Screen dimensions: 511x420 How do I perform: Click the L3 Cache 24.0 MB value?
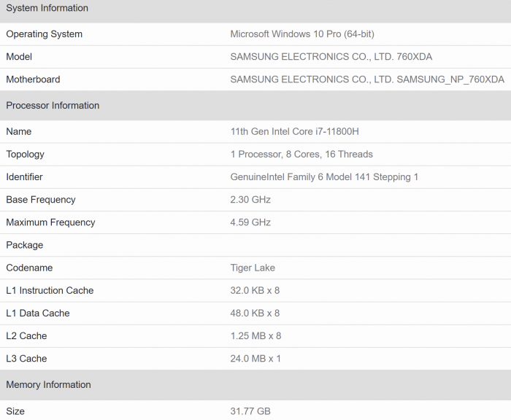coord(255,359)
